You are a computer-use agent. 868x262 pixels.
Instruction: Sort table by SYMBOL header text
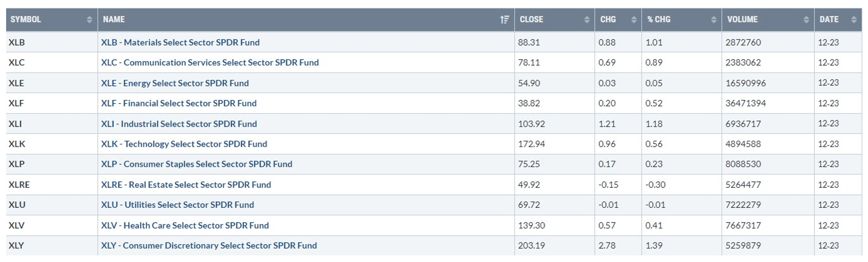pyautogui.click(x=26, y=20)
